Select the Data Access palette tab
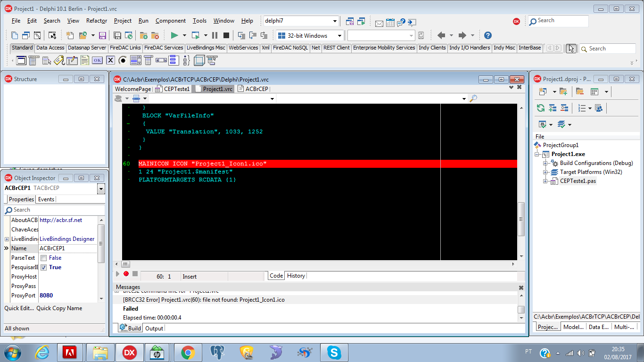The width and height of the screenshot is (644, 362). [50, 48]
